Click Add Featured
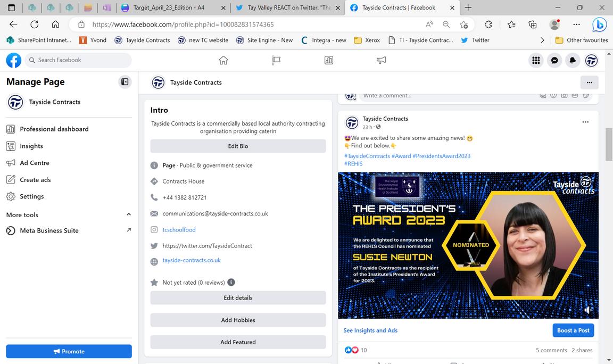This screenshot has height=364, width=613. coord(238,342)
